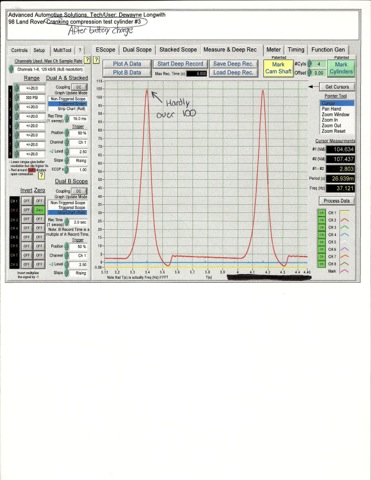This screenshot has height=480, width=371.
Task: Select Pan Hand in Pointer Tool list
Action: pyautogui.click(x=331, y=109)
